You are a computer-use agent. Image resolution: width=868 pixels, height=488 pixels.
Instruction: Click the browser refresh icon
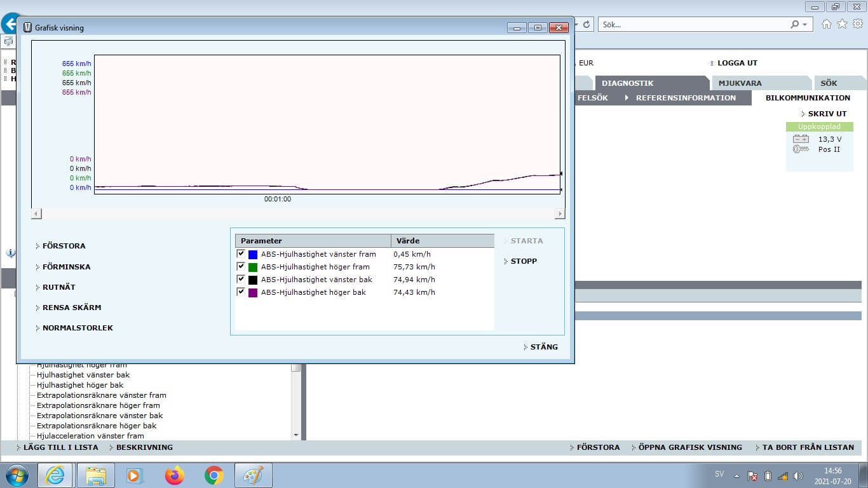coord(587,25)
